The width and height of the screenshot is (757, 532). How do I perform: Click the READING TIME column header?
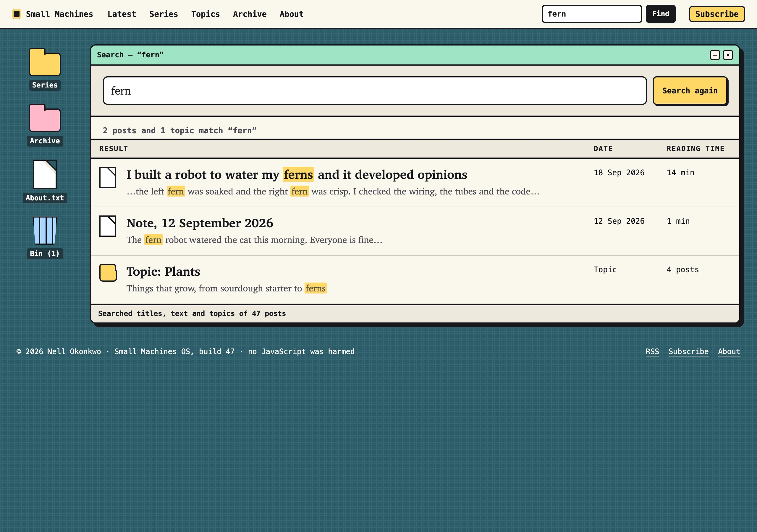[x=695, y=148]
